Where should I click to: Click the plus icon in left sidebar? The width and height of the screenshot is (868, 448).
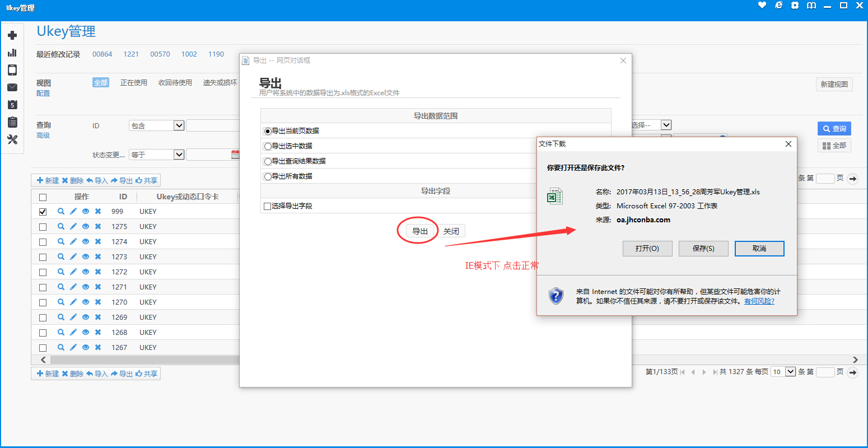pos(12,35)
